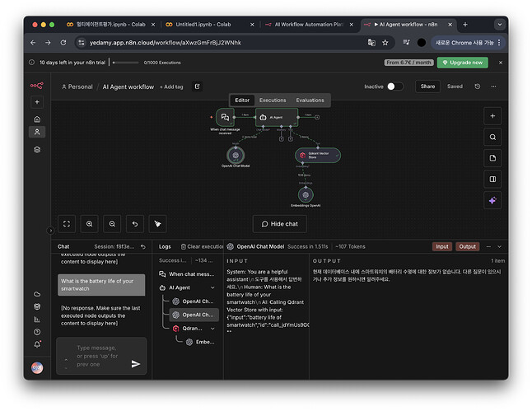Send the chat message arrow
The height and width of the screenshot is (411, 532).
pos(136,363)
